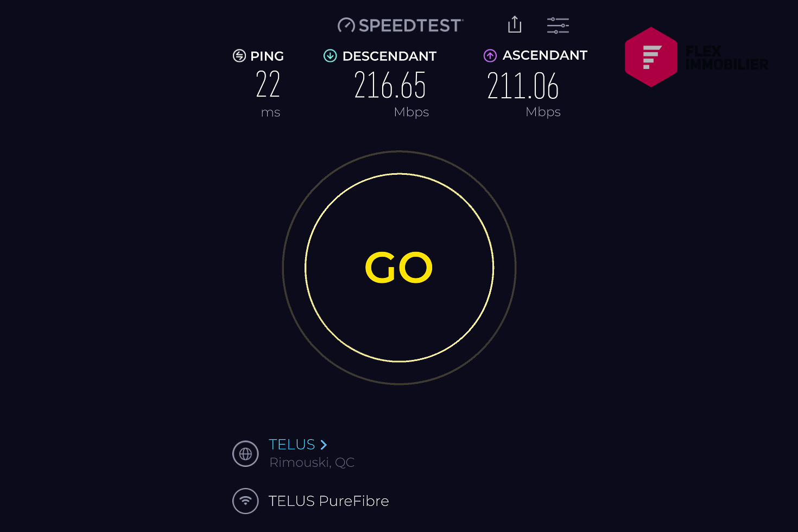Click the globe server icon
This screenshot has height=532, width=798.
245,454
